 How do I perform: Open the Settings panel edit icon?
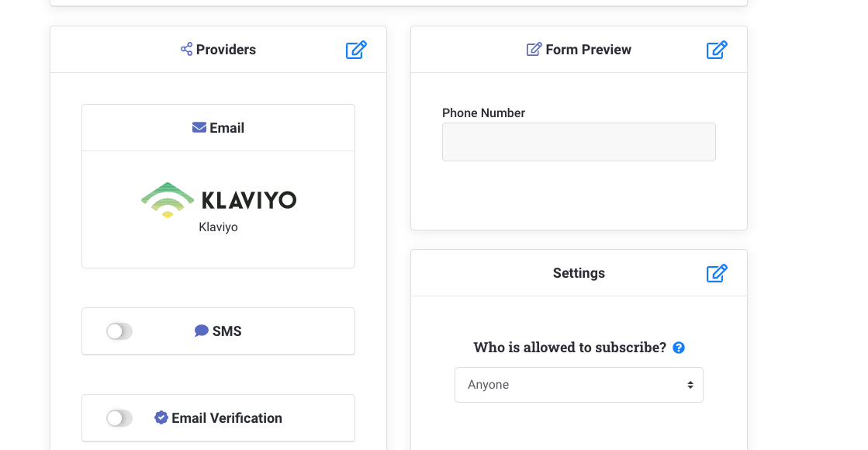click(717, 273)
